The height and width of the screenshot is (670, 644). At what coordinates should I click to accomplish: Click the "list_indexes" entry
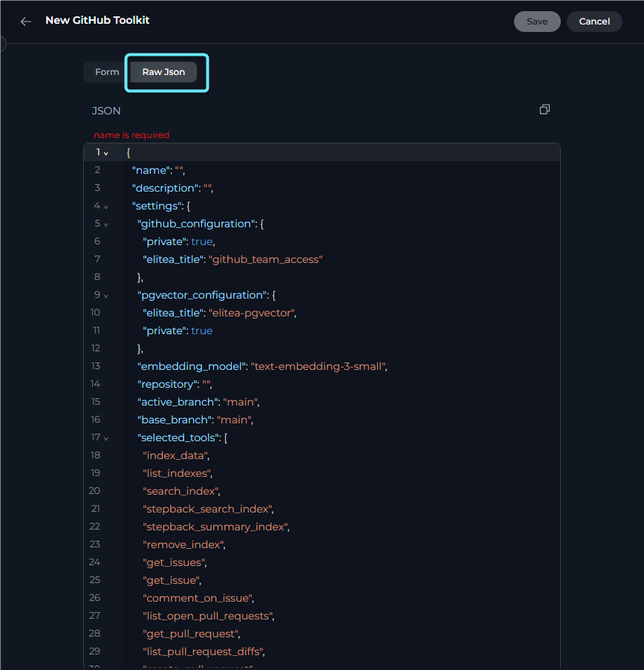178,473
